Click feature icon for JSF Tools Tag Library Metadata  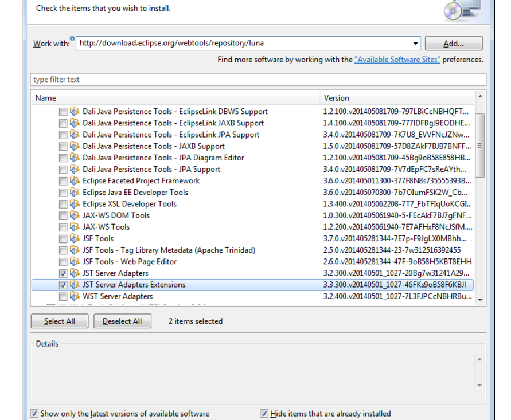coord(75,250)
